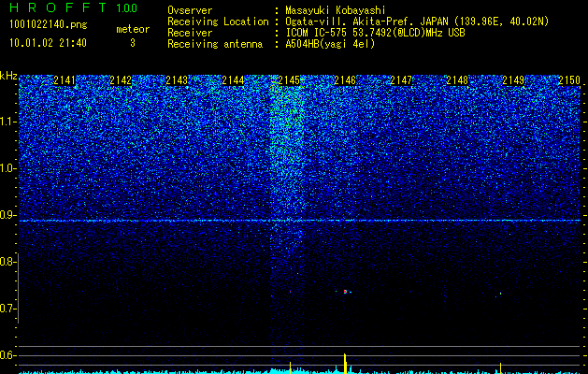The height and width of the screenshot is (374, 588).
Task: Click the time marker 2144
Action: point(233,80)
